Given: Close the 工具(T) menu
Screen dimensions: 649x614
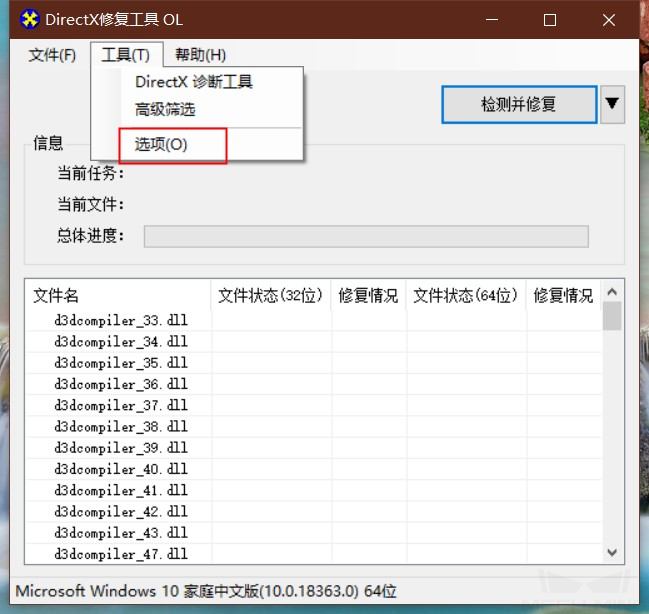Looking at the screenshot, I should coord(126,55).
